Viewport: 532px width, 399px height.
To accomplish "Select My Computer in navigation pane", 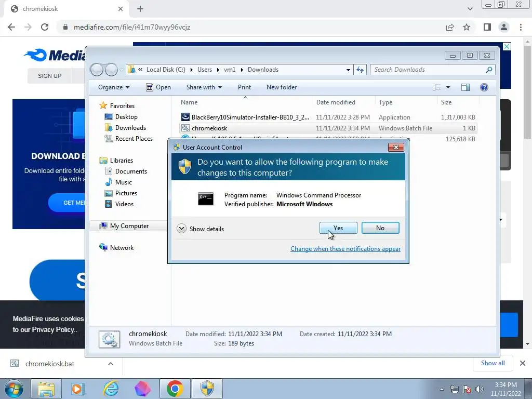I will [x=124, y=226].
